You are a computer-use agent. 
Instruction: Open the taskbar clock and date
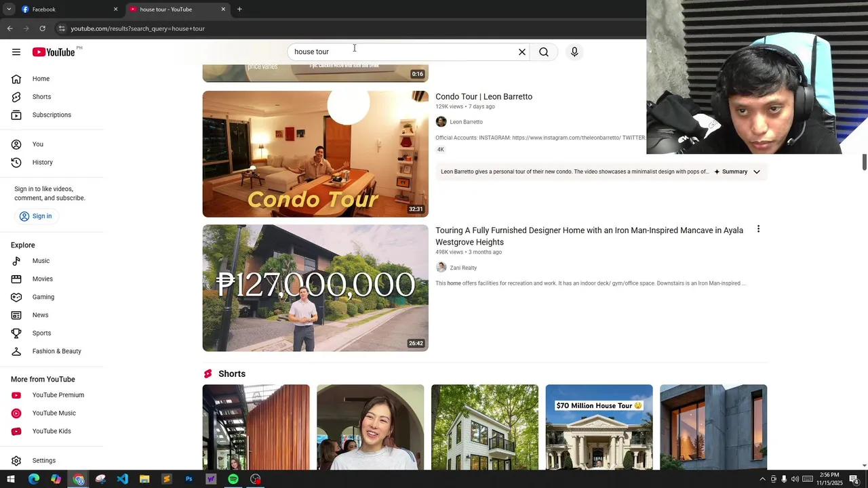pyautogui.click(x=829, y=479)
